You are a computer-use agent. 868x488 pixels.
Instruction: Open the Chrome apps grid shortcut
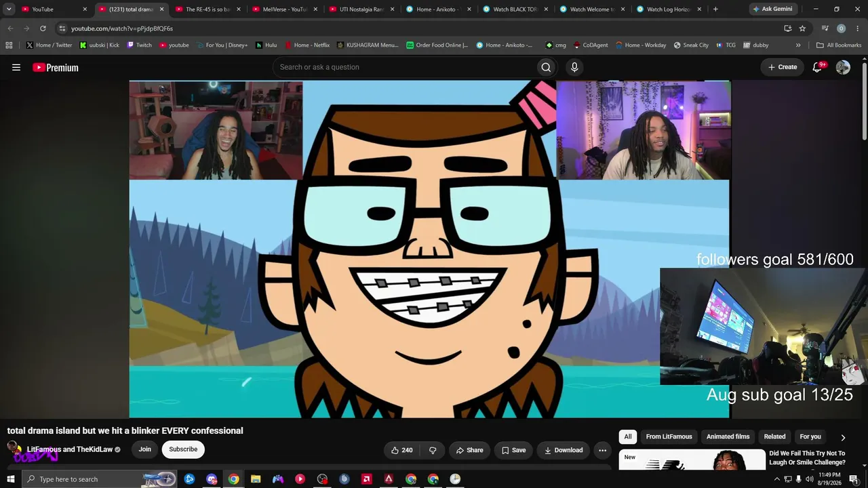[x=9, y=45]
